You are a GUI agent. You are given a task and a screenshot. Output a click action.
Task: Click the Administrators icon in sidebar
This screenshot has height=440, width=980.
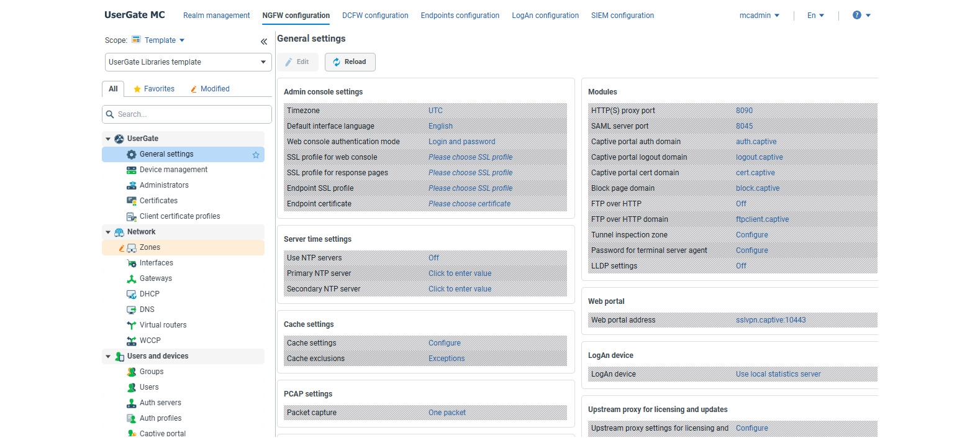point(132,185)
